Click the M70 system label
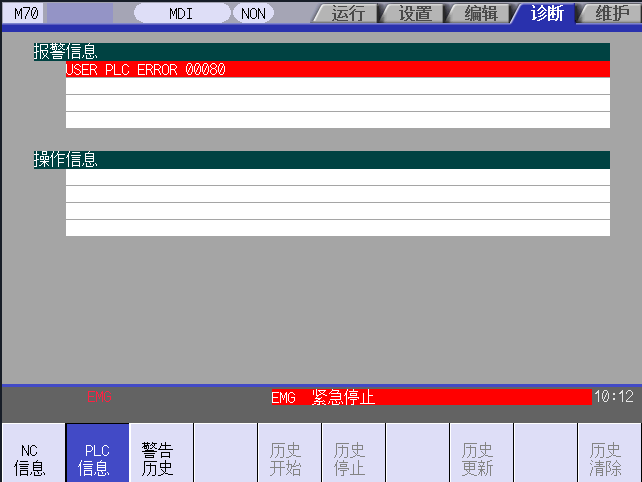Viewport: 642px width, 482px height. pyautogui.click(x=25, y=14)
